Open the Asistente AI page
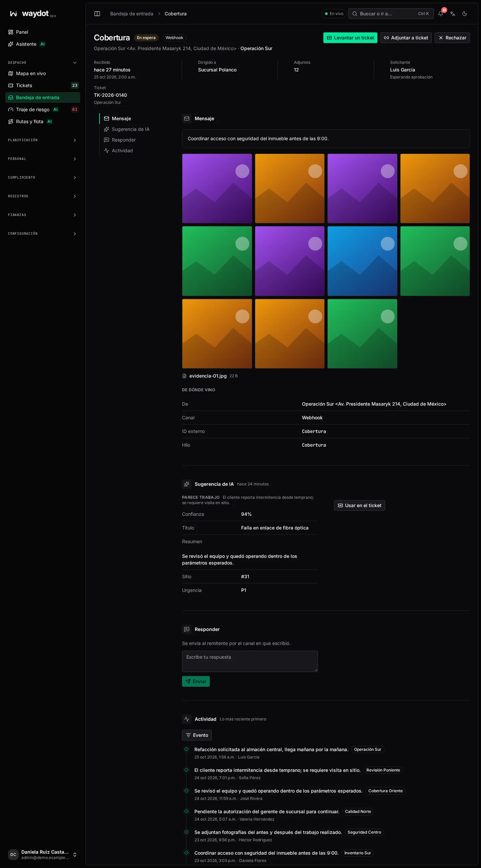 point(43,44)
